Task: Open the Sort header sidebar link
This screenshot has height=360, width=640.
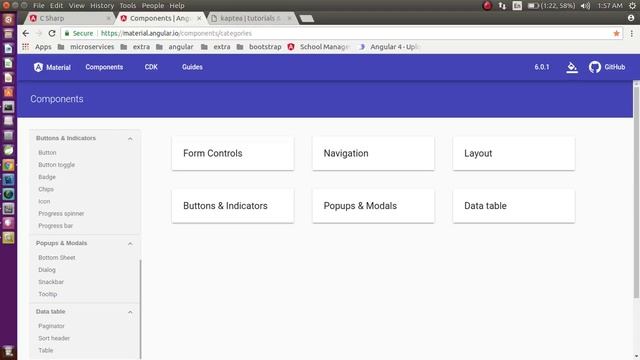Action: [x=54, y=339]
